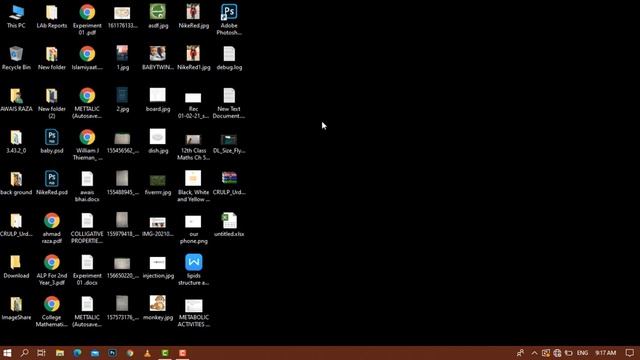Select the 12th Class Maths Ch 5 file
This screenshot has width=640, height=360.
(x=193, y=146)
